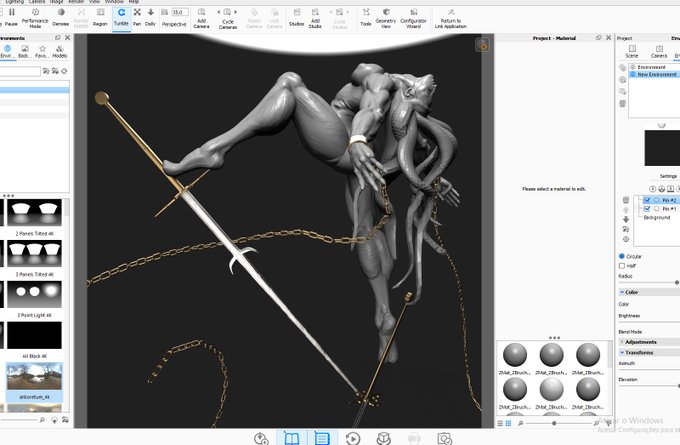Click the Radius slider handle
This screenshot has width=680, height=445.
677,282
